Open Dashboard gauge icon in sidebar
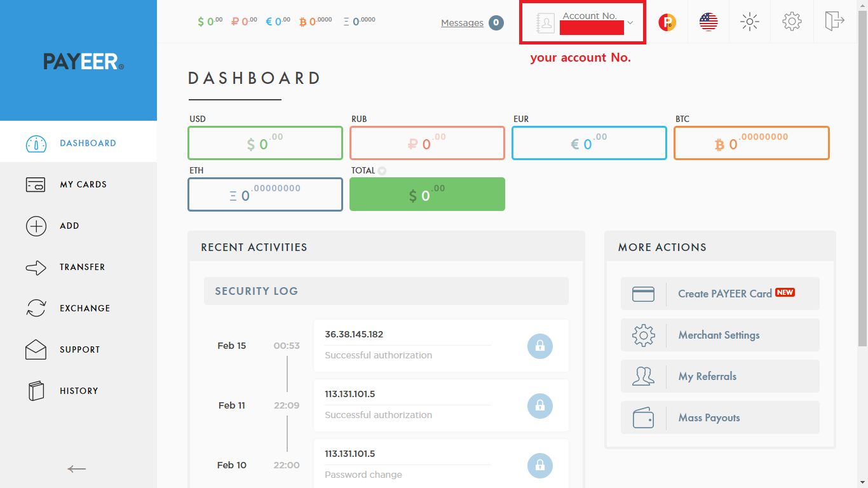This screenshot has height=488, width=868. click(36, 144)
